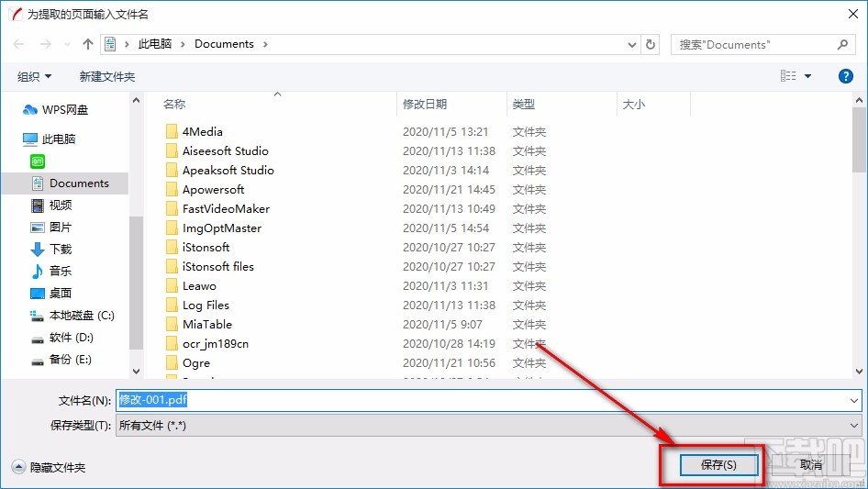Open 视频 in the sidebar
The width and height of the screenshot is (868, 489).
[x=51, y=206]
